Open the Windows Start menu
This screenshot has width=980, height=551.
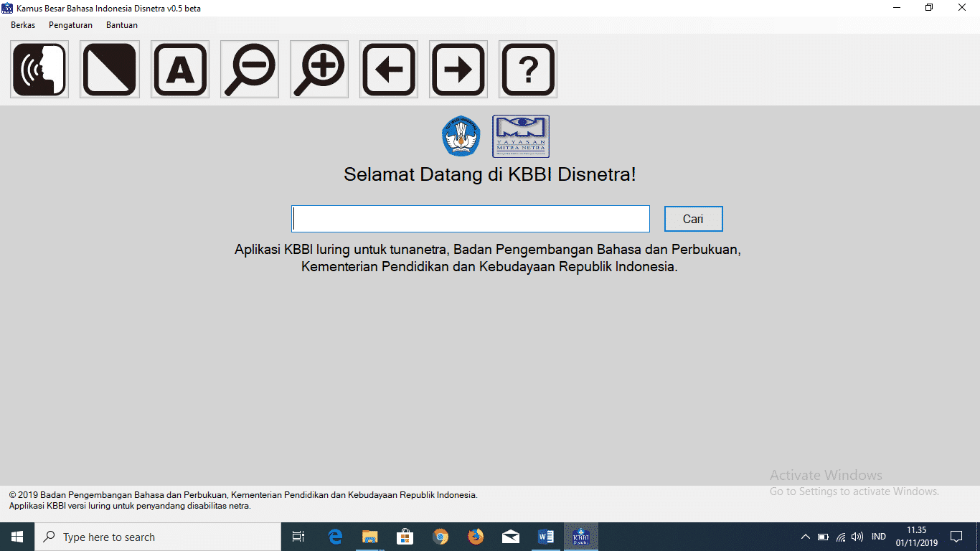(17, 537)
